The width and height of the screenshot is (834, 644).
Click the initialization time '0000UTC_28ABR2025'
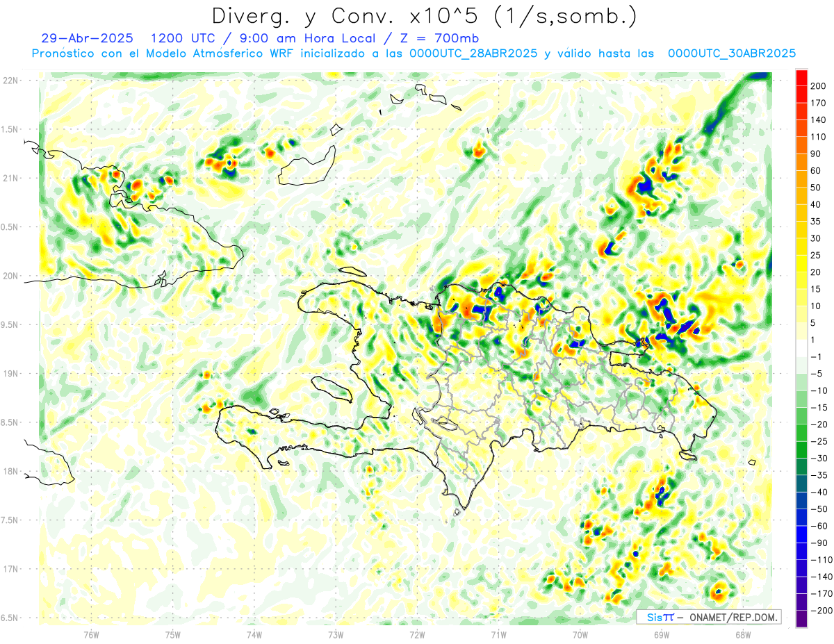(x=474, y=53)
